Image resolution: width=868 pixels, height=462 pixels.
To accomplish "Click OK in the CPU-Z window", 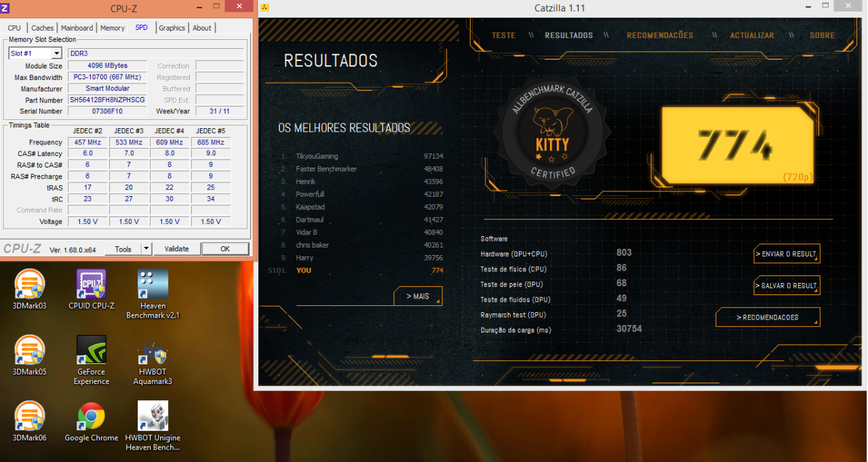I will point(225,249).
